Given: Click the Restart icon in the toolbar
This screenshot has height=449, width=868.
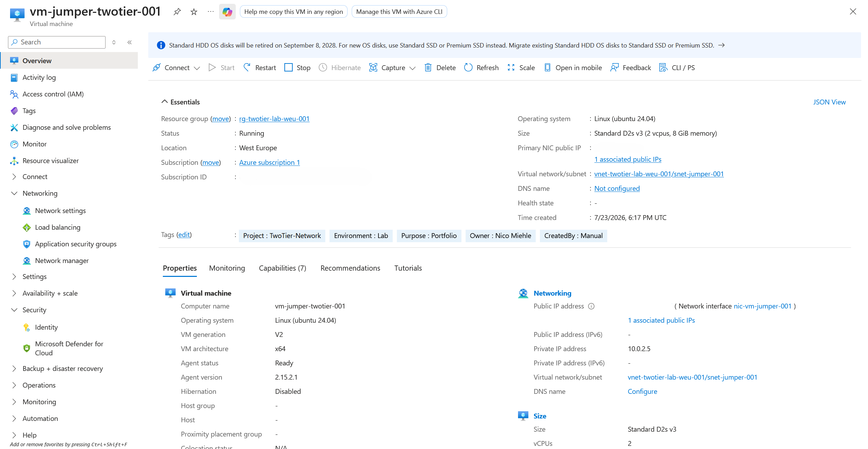Looking at the screenshot, I should click(247, 67).
